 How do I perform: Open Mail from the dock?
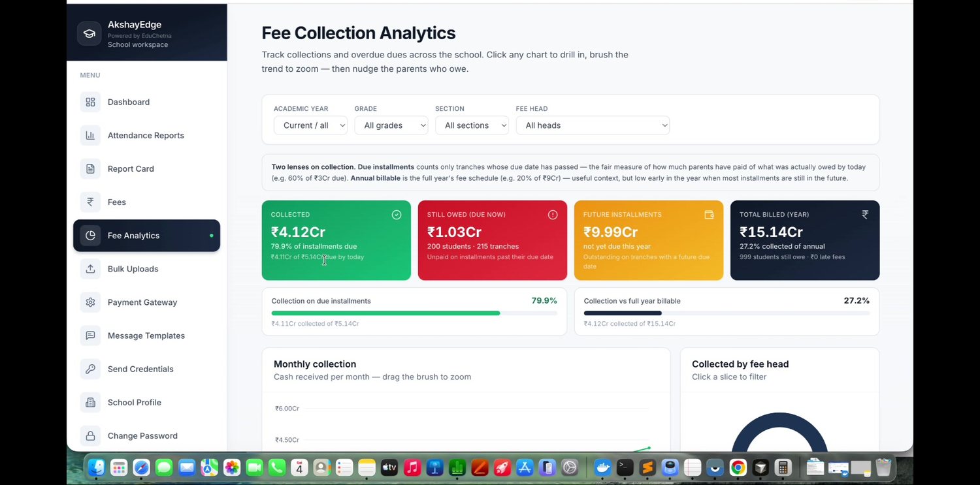click(187, 467)
